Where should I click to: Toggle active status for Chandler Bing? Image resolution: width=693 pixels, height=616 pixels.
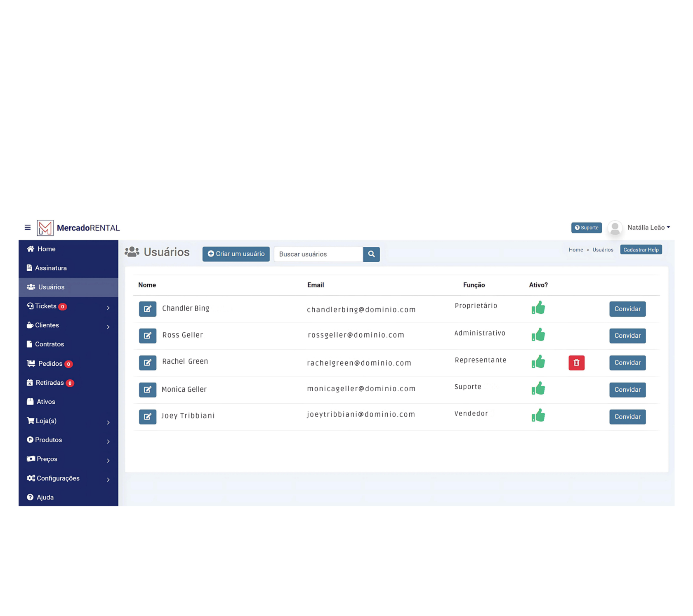(x=538, y=308)
